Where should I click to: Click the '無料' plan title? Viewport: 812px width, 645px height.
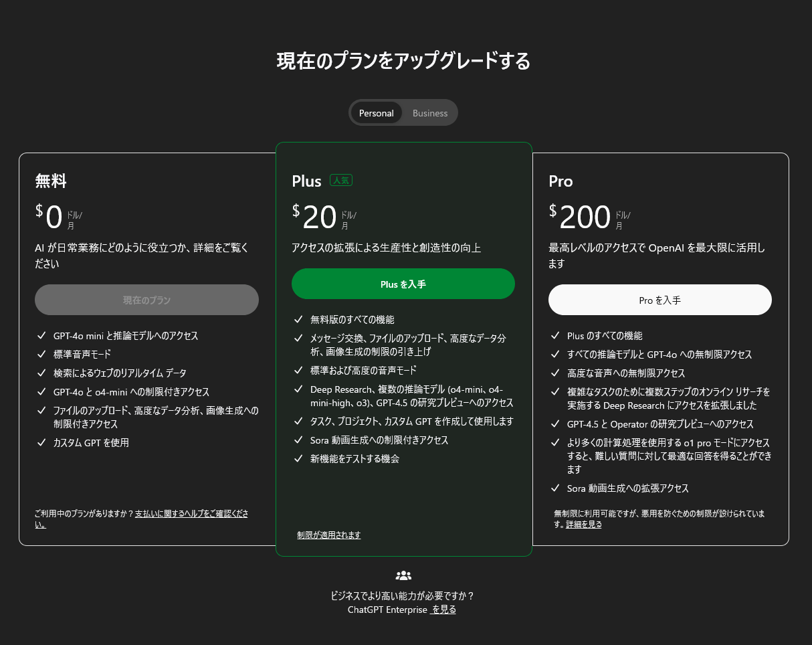(x=51, y=181)
